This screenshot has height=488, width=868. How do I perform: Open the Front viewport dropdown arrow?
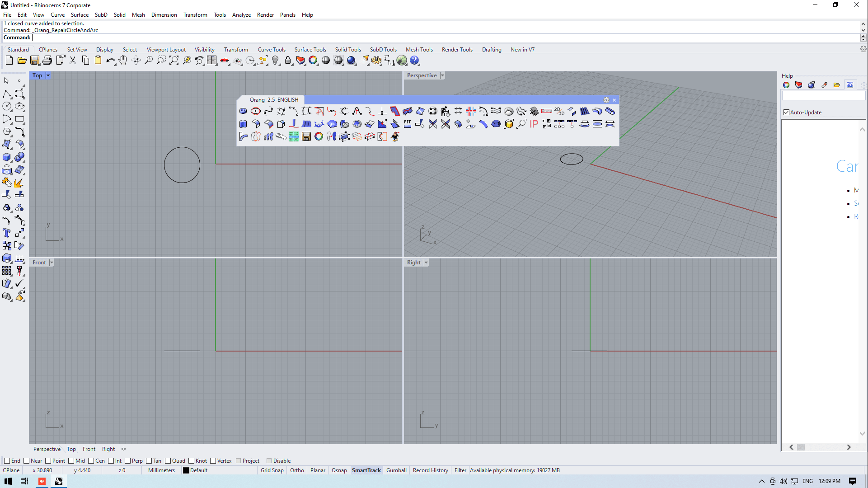point(52,263)
